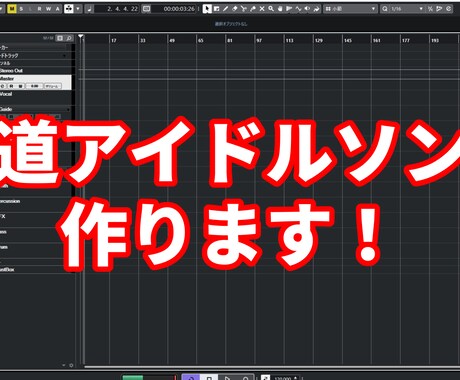Open the dropdown at toolbar's far left
The image size is (460, 380).
(x=2, y=9)
